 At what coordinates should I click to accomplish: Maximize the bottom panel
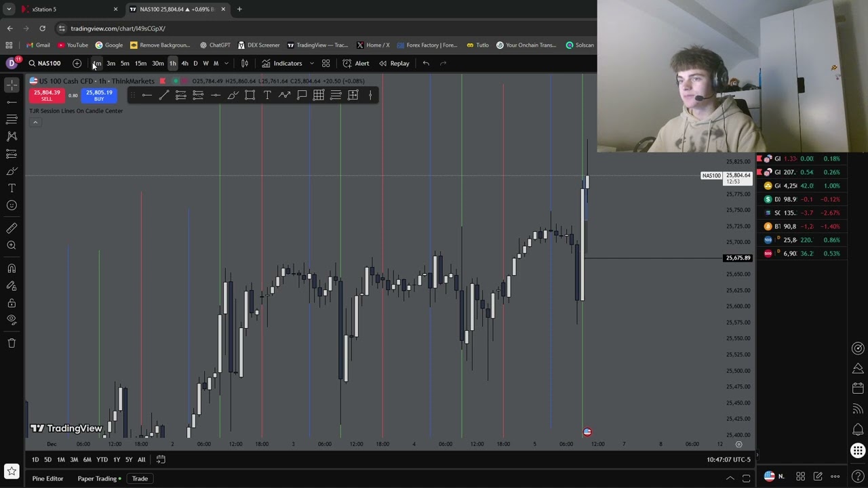746,479
